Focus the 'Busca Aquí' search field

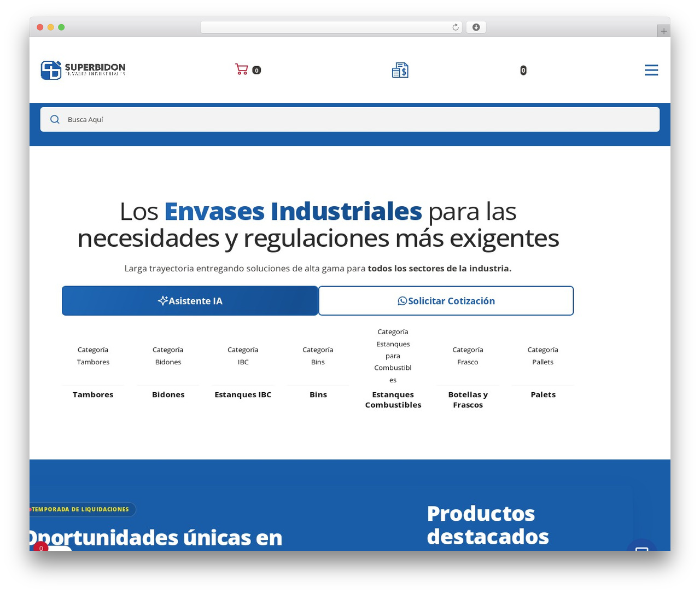[x=350, y=119]
